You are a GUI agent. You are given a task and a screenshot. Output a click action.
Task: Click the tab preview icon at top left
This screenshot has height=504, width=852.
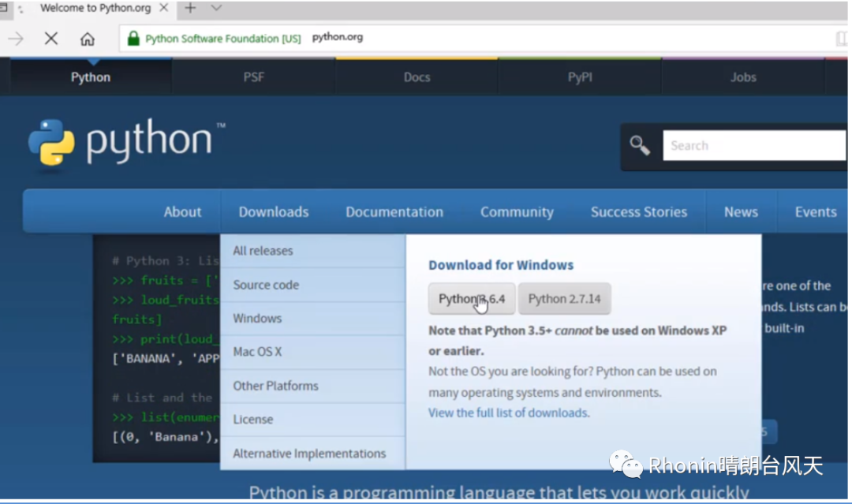(3, 8)
